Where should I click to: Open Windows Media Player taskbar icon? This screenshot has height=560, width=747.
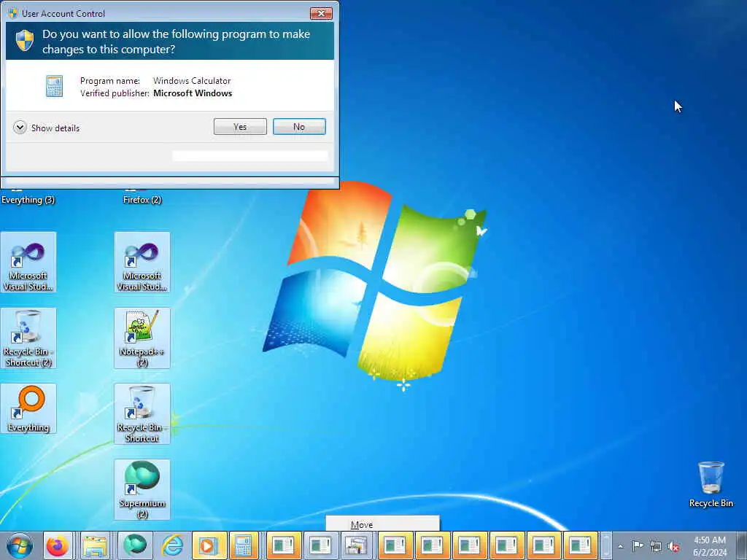208,545
